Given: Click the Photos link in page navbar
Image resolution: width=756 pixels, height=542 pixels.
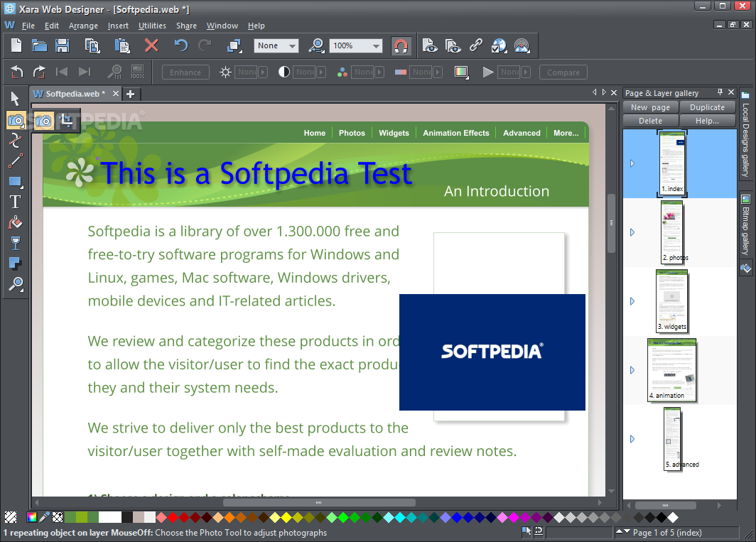Looking at the screenshot, I should tap(352, 133).
